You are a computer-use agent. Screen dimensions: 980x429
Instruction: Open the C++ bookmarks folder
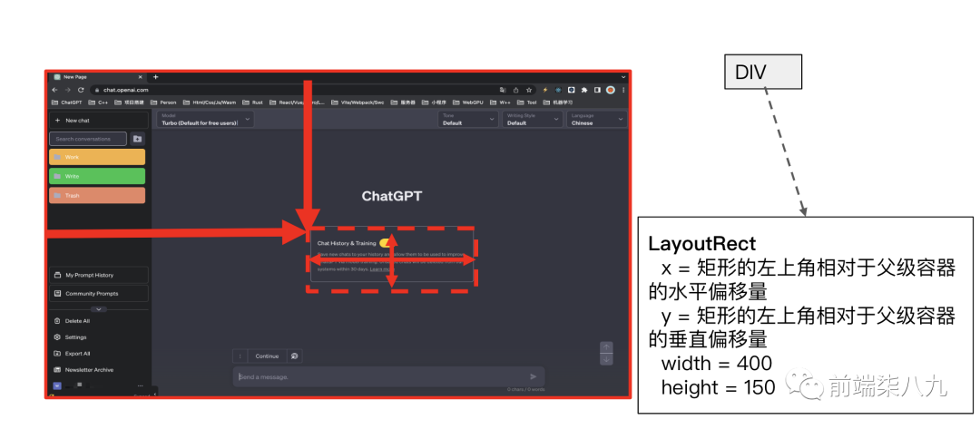[98, 102]
